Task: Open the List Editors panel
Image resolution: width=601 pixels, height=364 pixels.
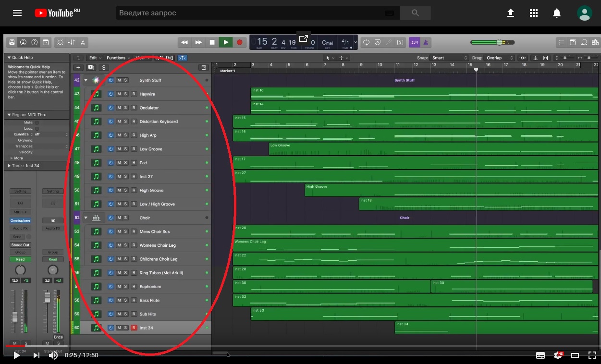Action: 561,42
